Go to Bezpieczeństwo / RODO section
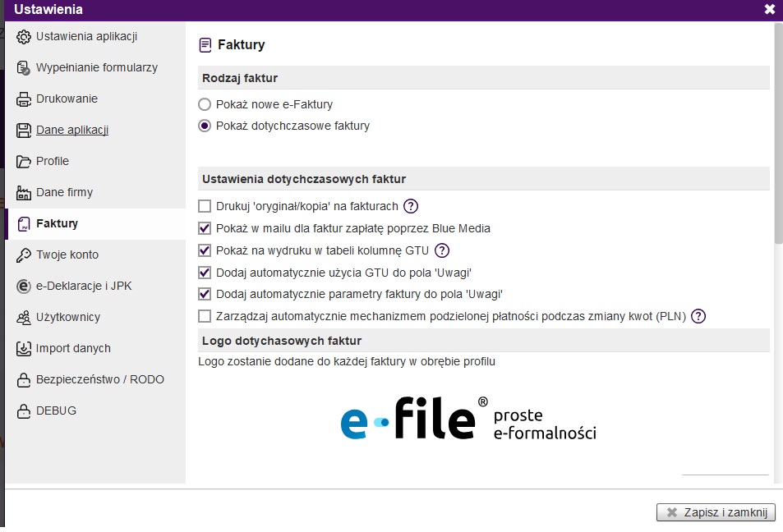The image size is (783, 532). tap(99, 379)
